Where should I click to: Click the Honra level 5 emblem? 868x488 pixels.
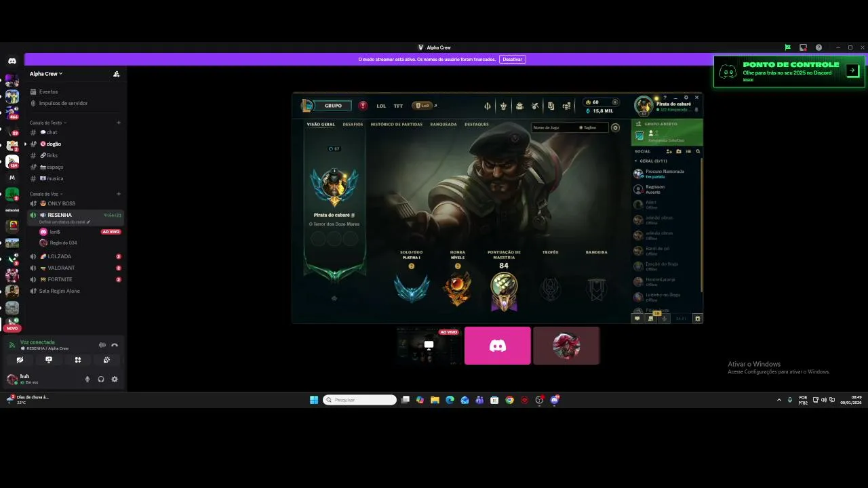(458, 289)
